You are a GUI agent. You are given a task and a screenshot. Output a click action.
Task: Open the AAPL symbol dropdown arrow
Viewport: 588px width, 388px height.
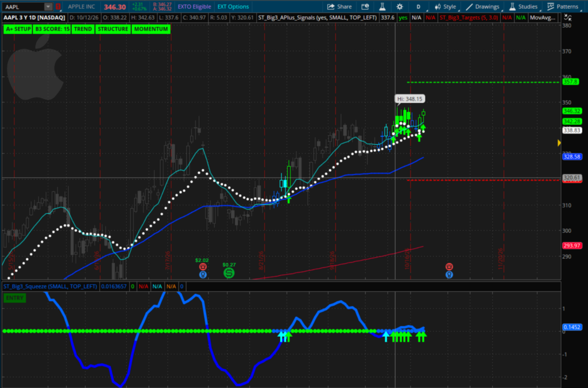[x=48, y=7]
